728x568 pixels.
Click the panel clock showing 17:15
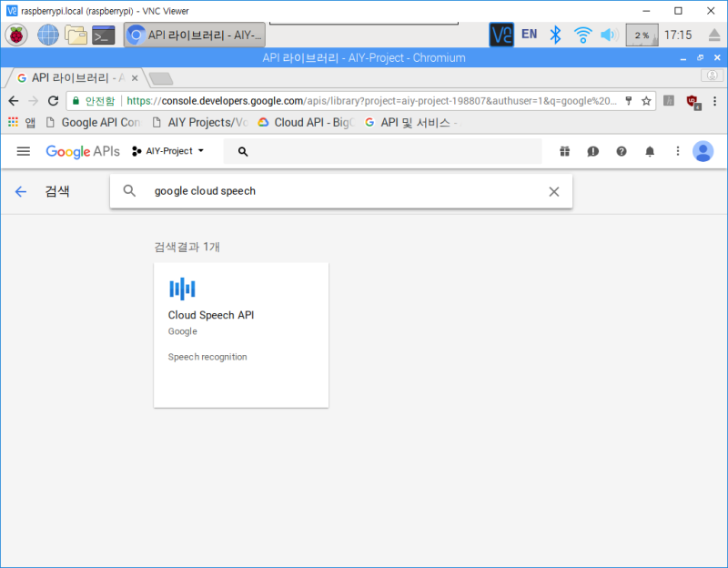coord(678,35)
